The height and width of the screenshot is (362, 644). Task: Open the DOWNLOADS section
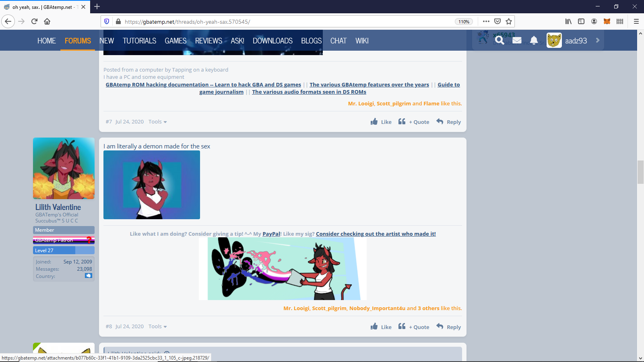(272, 41)
